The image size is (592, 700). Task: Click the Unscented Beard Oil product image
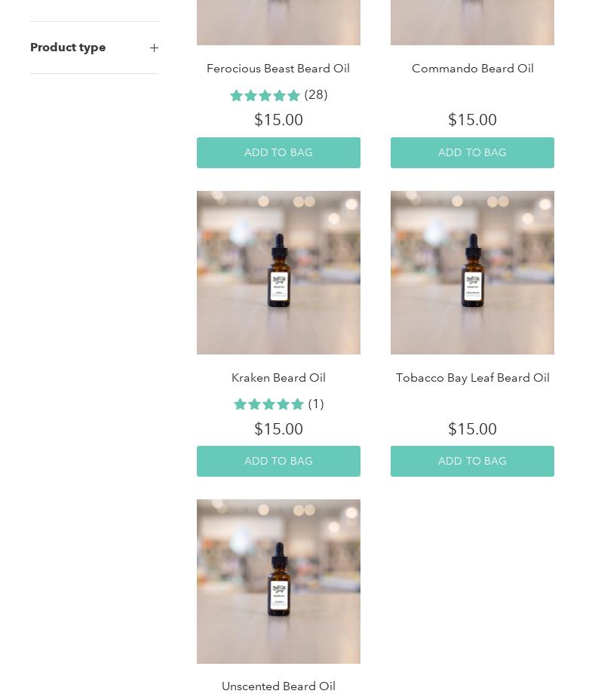pyautogui.click(x=278, y=582)
